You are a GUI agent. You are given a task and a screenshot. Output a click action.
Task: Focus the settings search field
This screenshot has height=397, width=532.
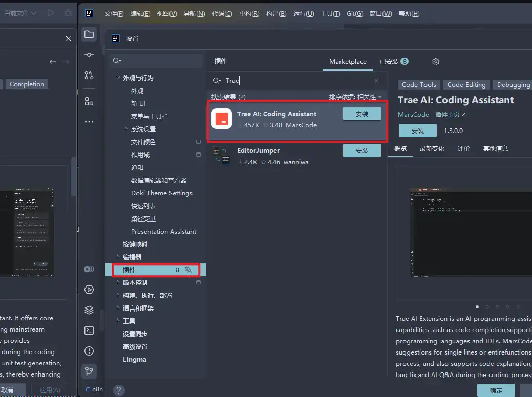click(x=156, y=61)
